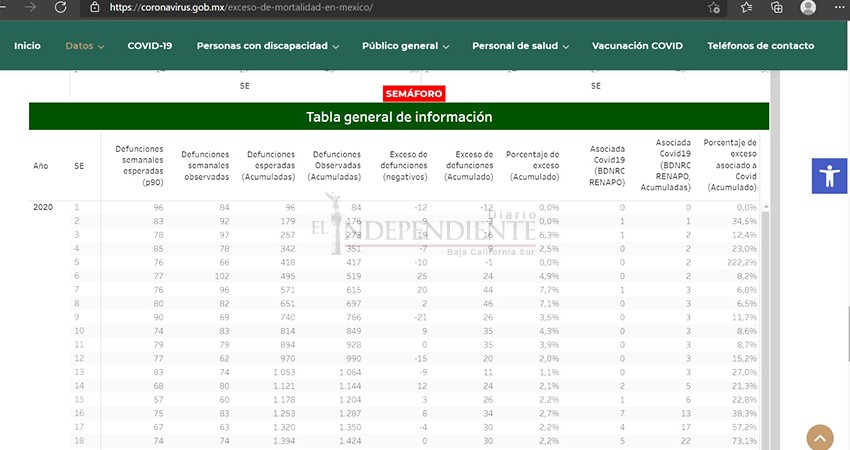Open Teléfonos de contacto menu item
Viewport: 850px width, 450px height.
760,46
